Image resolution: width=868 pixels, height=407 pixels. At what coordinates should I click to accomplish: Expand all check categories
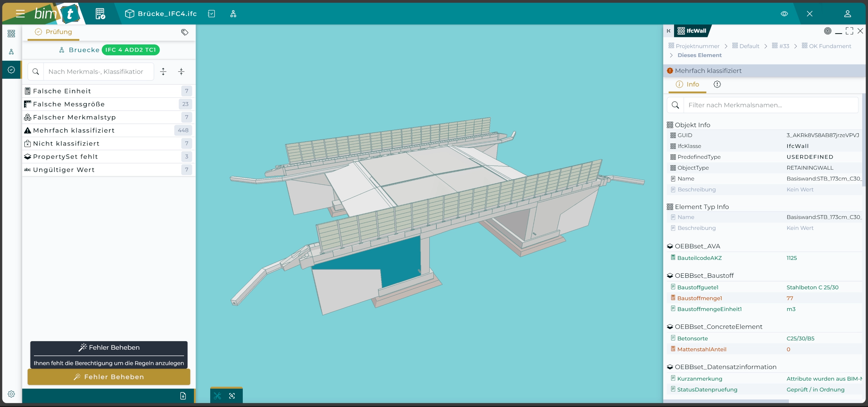pos(163,72)
